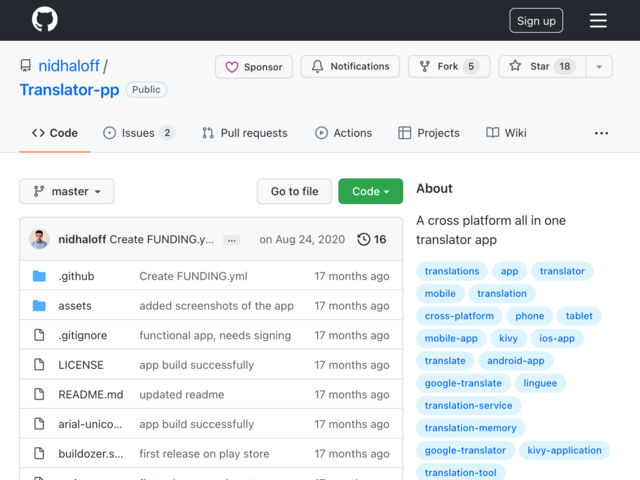Click the buildozer.s... file icon
Screen dimensions: 640x480
click(x=39, y=453)
